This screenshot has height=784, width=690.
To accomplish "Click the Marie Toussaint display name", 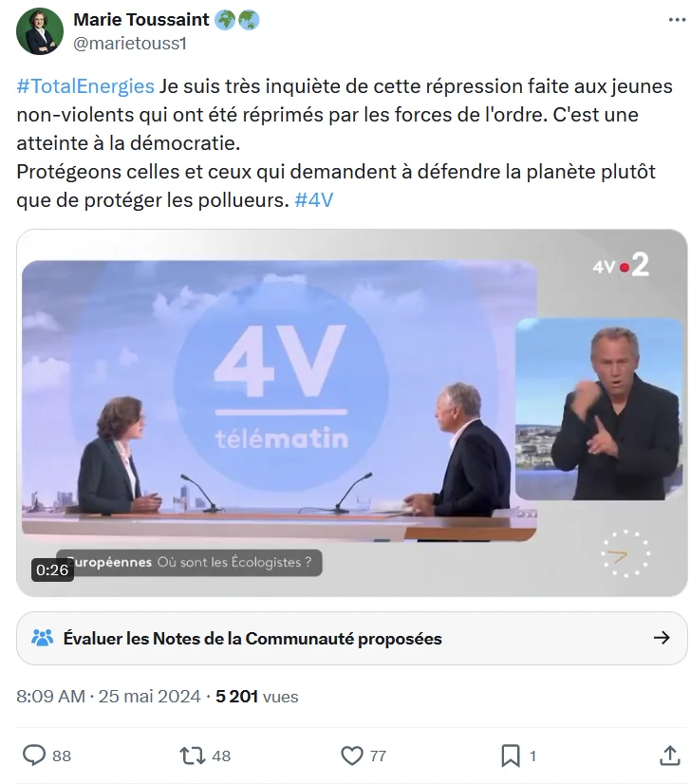I will point(141,20).
